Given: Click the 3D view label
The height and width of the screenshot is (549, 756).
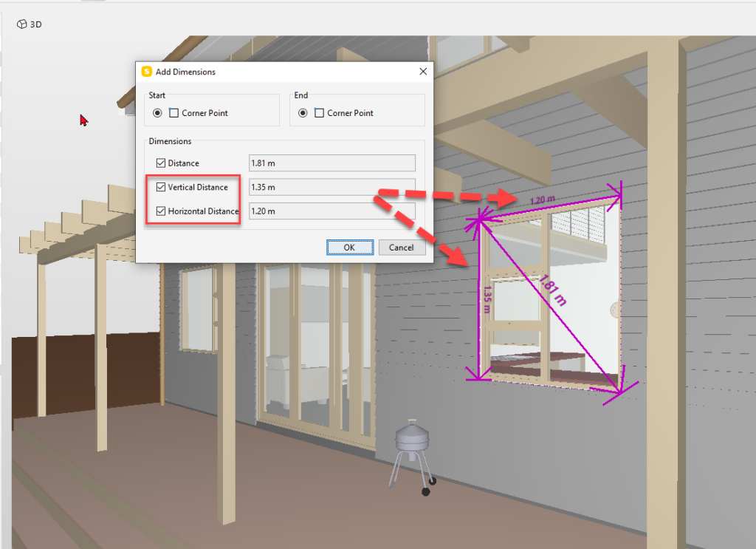Looking at the screenshot, I should [x=35, y=24].
